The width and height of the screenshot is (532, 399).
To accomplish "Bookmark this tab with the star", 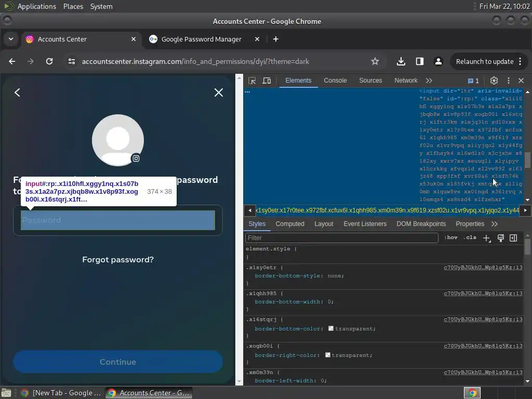I will (375, 61).
